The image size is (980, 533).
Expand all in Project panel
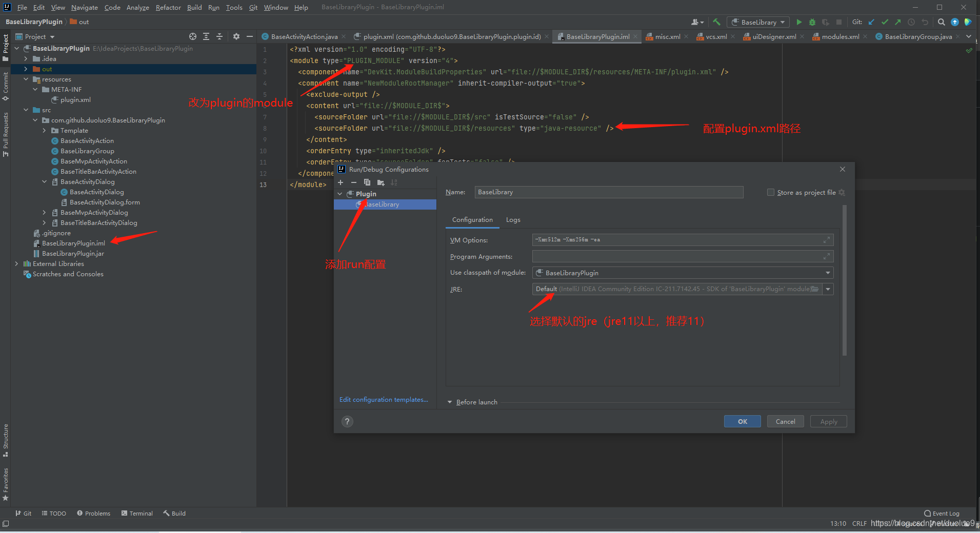click(x=206, y=36)
